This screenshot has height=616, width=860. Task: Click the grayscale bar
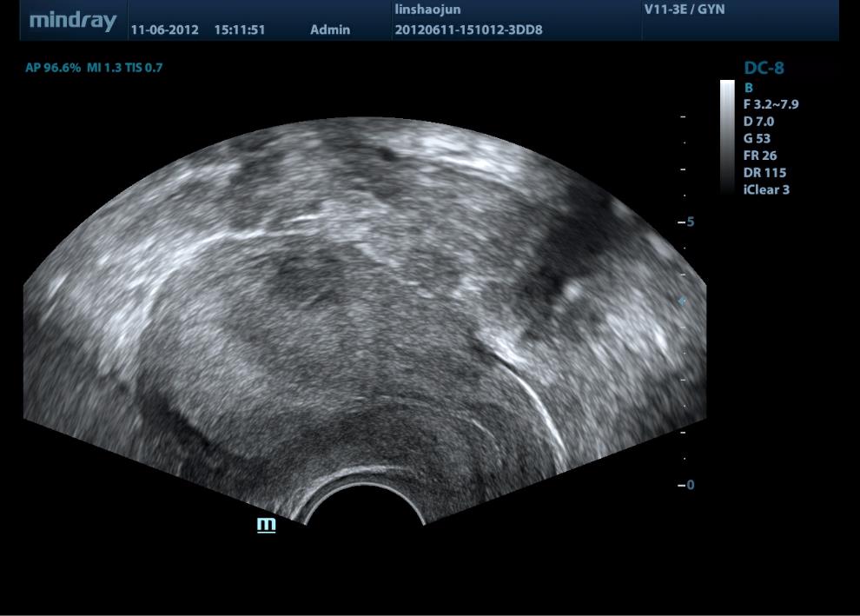[x=727, y=136]
